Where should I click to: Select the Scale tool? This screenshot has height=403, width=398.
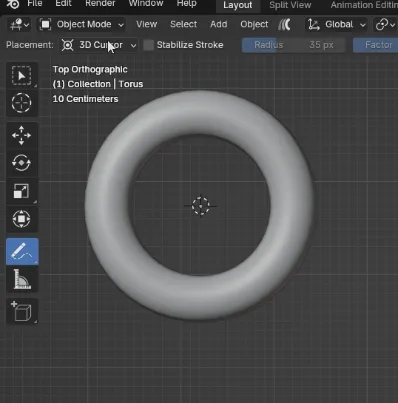point(22,191)
